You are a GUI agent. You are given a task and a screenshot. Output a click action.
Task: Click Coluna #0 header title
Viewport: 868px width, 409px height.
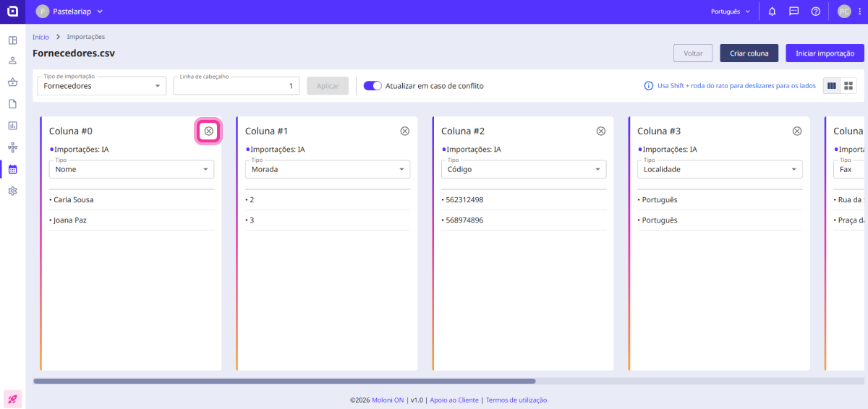71,131
